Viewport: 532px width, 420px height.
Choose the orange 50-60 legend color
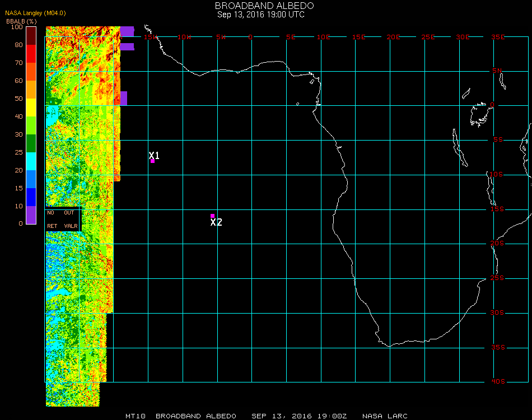click(31, 89)
